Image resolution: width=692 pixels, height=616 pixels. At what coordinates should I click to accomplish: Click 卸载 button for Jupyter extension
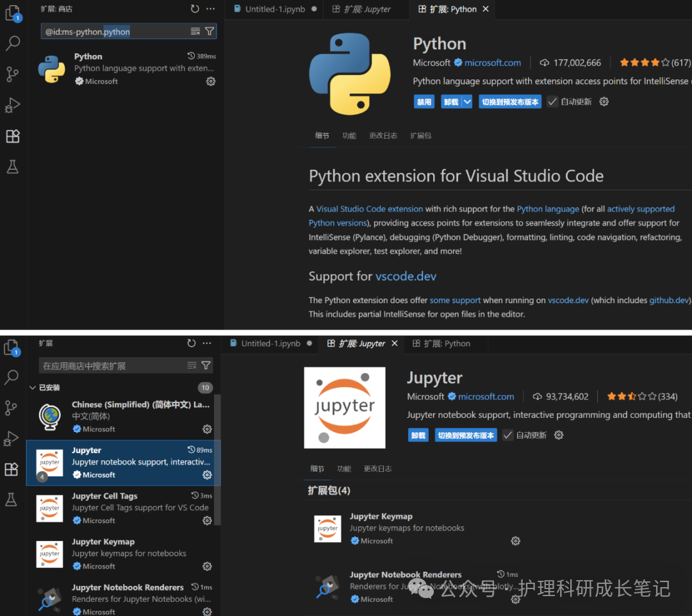point(418,435)
